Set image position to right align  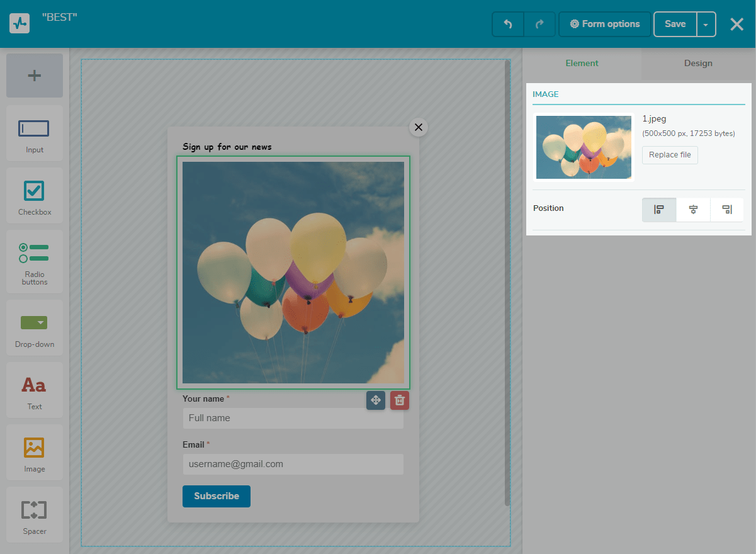[x=727, y=210]
